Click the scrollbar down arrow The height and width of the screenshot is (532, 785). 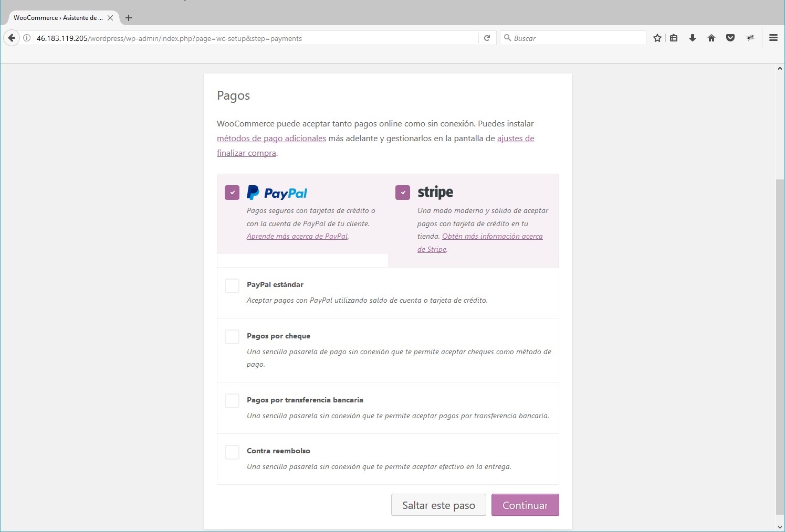[780, 527]
